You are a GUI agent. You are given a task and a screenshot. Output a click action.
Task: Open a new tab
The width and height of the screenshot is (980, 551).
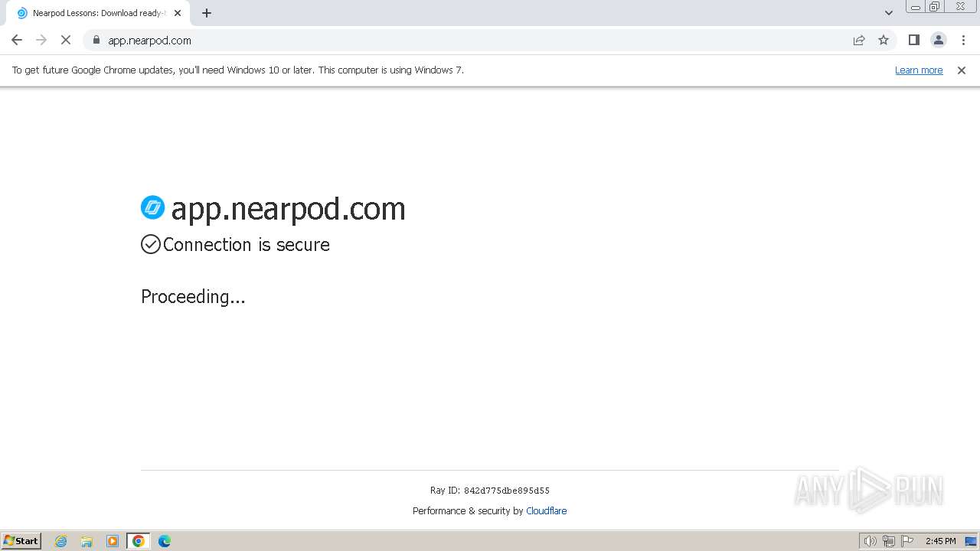207,13
